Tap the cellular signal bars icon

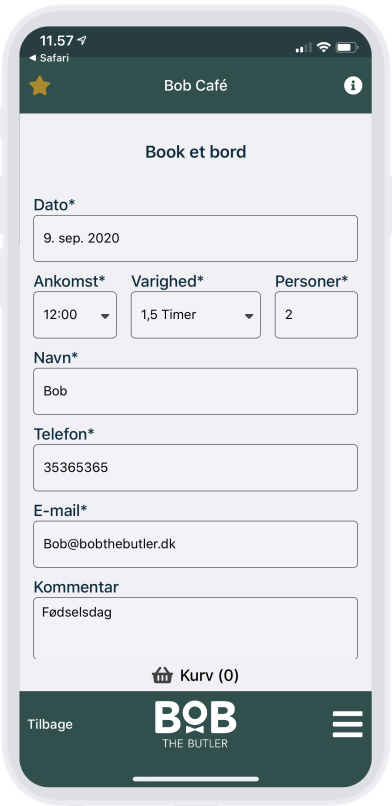[x=304, y=48]
